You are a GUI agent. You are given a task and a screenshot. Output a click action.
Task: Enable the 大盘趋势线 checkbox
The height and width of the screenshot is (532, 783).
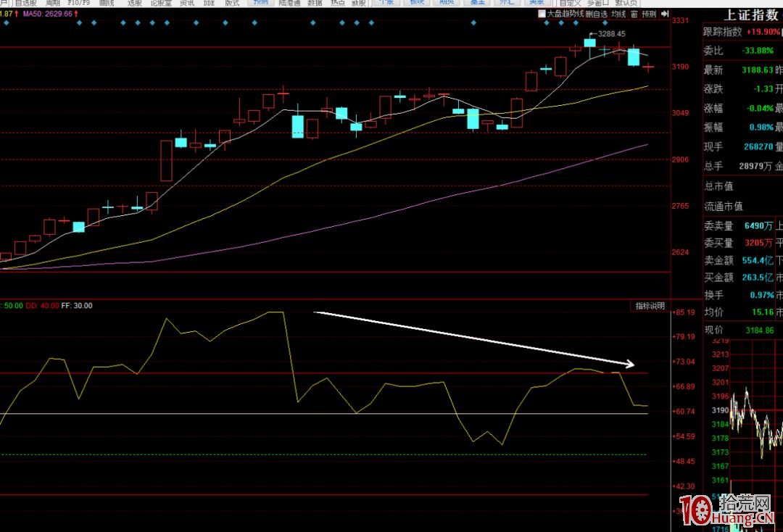[542, 14]
